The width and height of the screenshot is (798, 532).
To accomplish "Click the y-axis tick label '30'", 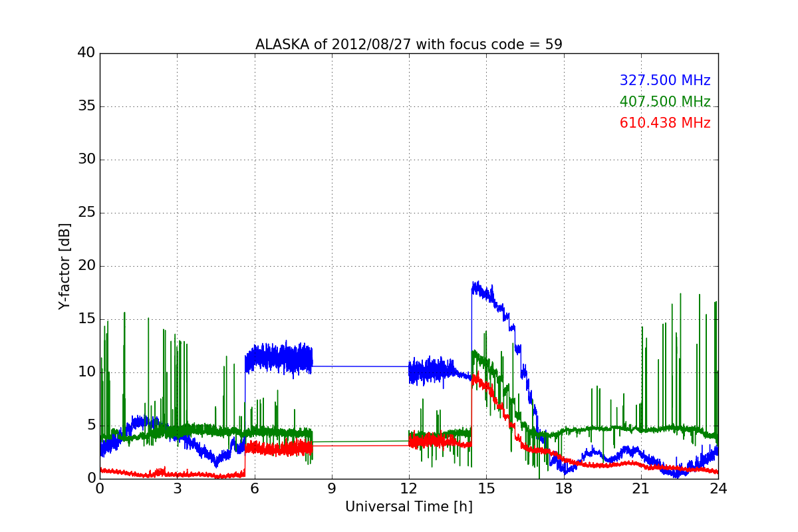I will [x=86, y=160].
